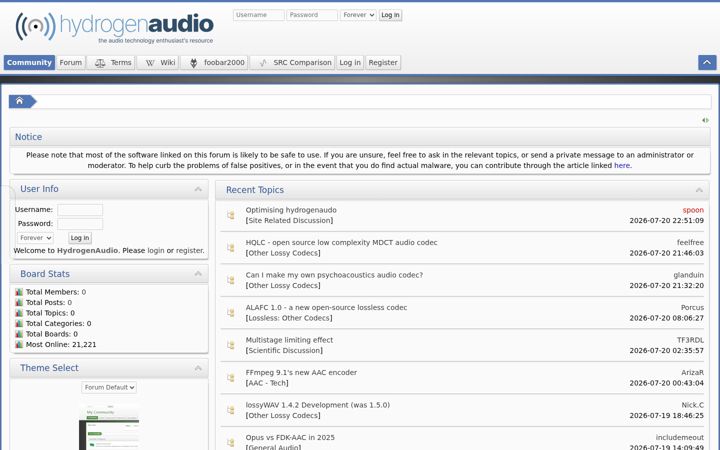Click Register in the navigation bar

[383, 62]
